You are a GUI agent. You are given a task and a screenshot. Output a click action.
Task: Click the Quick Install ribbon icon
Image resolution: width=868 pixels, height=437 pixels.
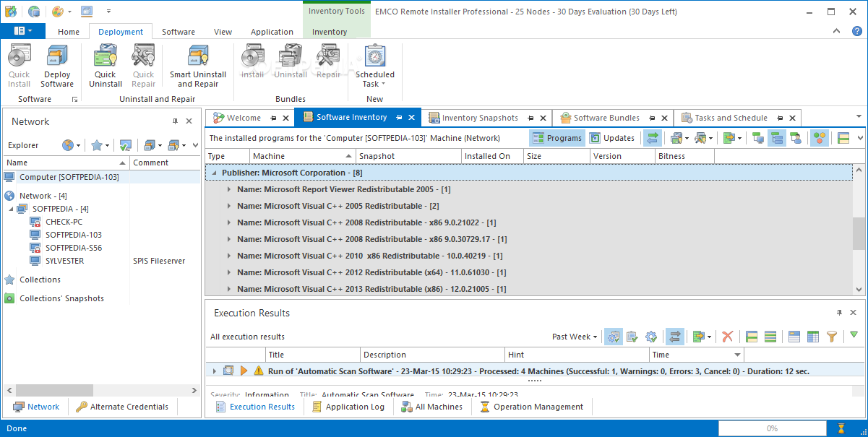(x=20, y=66)
